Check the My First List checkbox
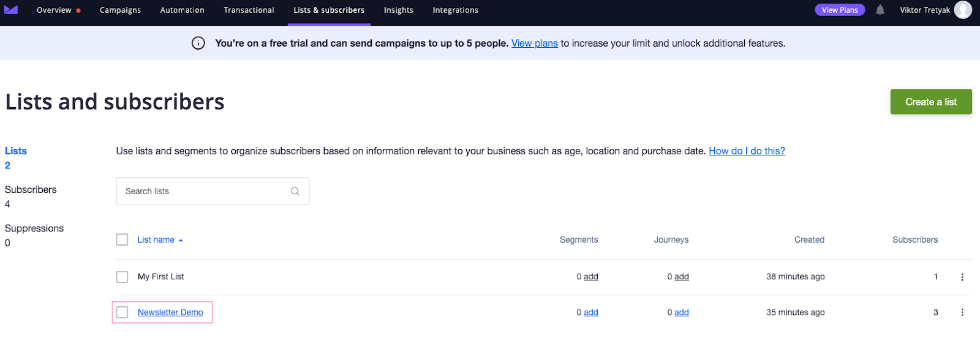This screenshot has height=340, width=980. point(123,277)
